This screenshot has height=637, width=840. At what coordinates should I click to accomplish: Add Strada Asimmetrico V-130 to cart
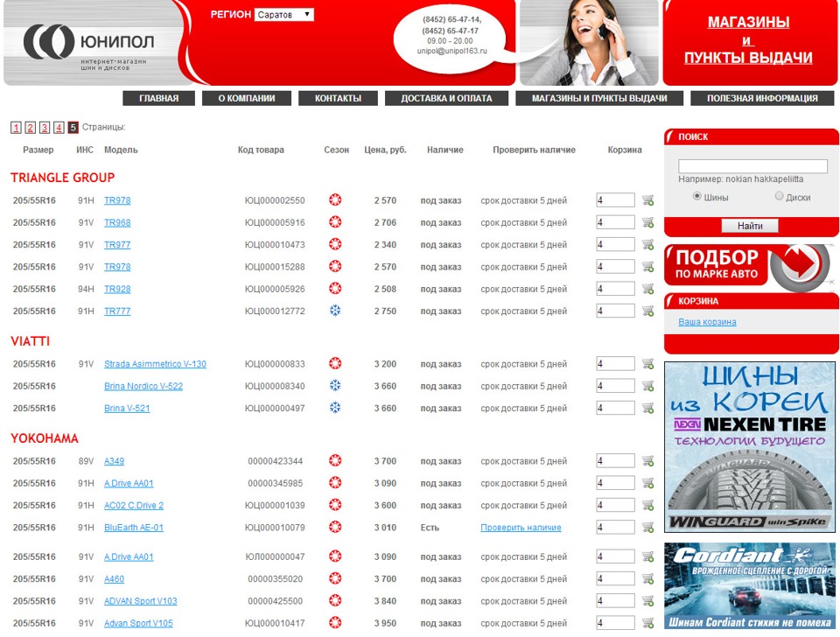click(x=647, y=364)
